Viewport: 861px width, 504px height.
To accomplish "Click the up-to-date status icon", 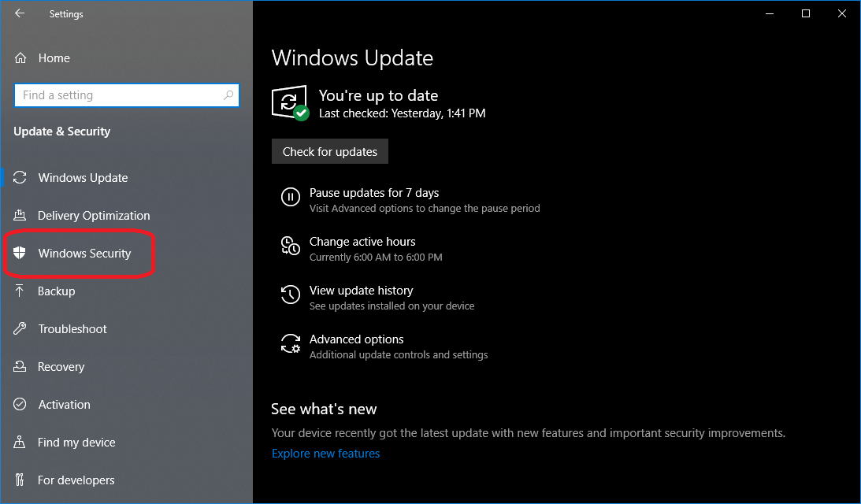I will (290, 102).
